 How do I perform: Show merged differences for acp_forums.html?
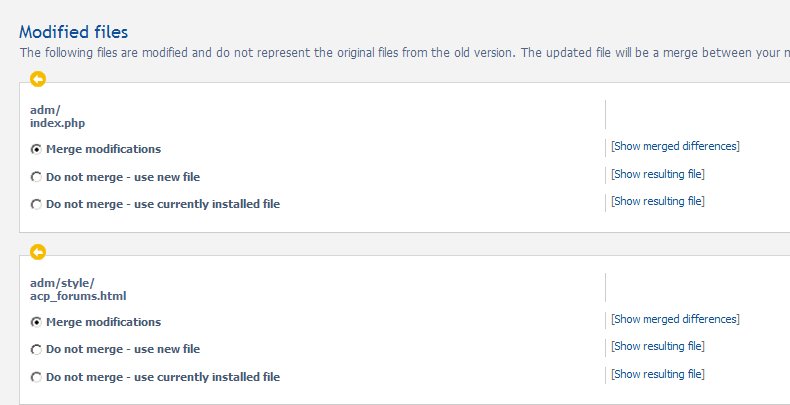[675, 319]
